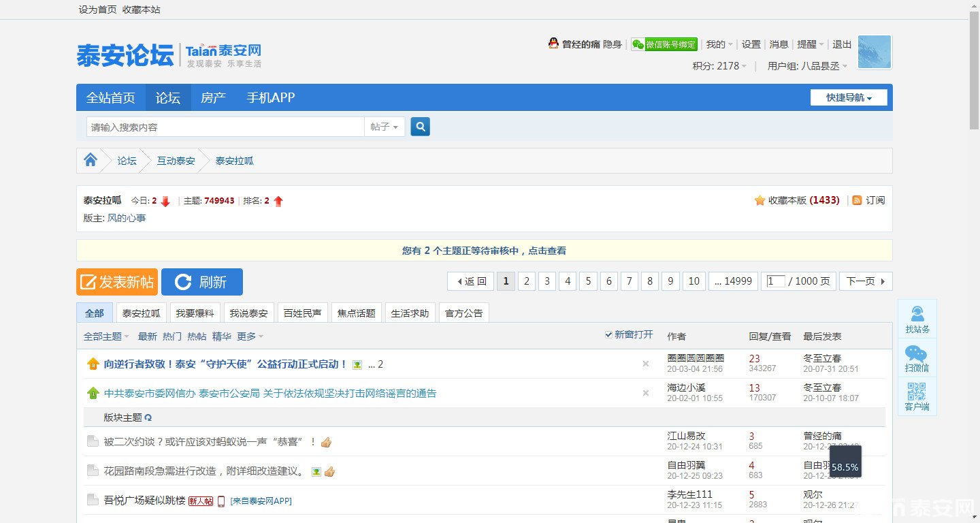Open 手机APP in navigation bar

pyautogui.click(x=270, y=97)
